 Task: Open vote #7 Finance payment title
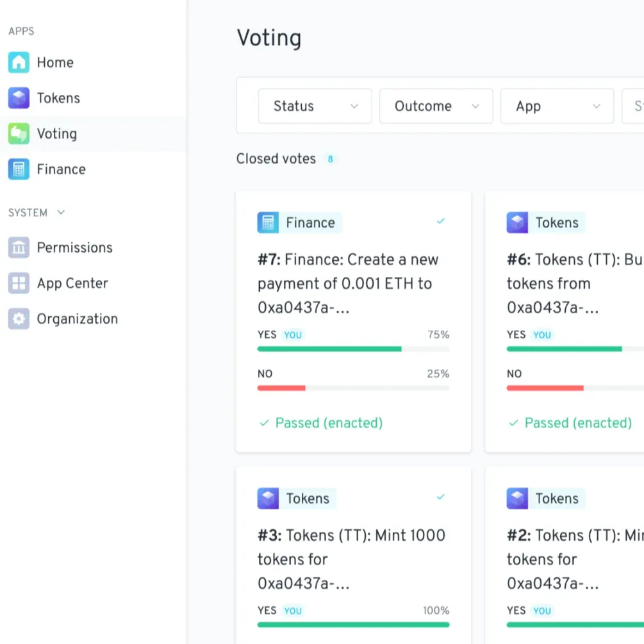(348, 283)
